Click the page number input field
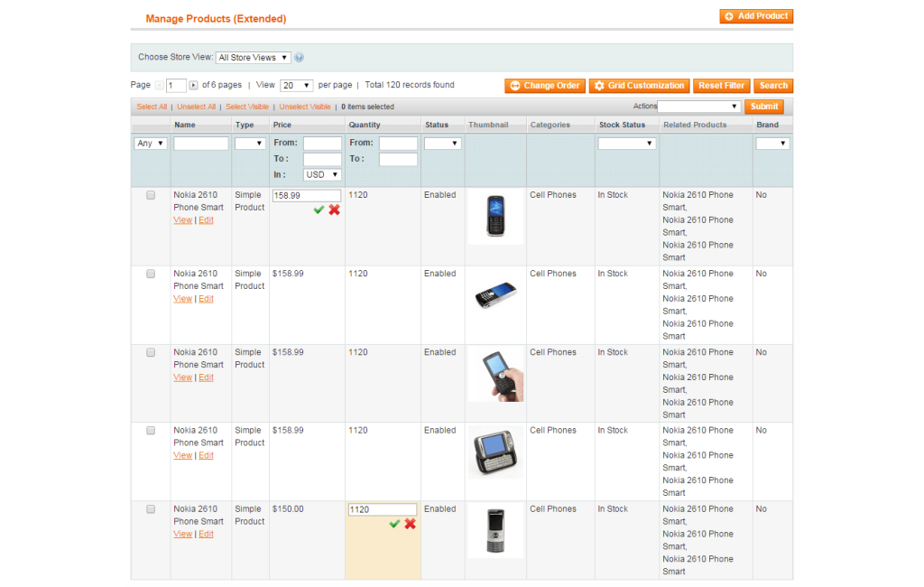This screenshot has height=587, width=924. 176,86
